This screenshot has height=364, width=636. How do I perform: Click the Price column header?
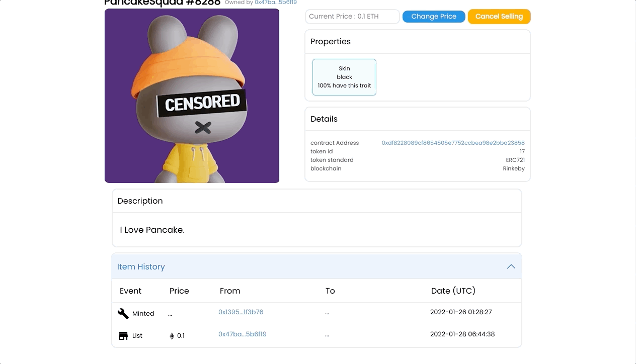tap(179, 291)
